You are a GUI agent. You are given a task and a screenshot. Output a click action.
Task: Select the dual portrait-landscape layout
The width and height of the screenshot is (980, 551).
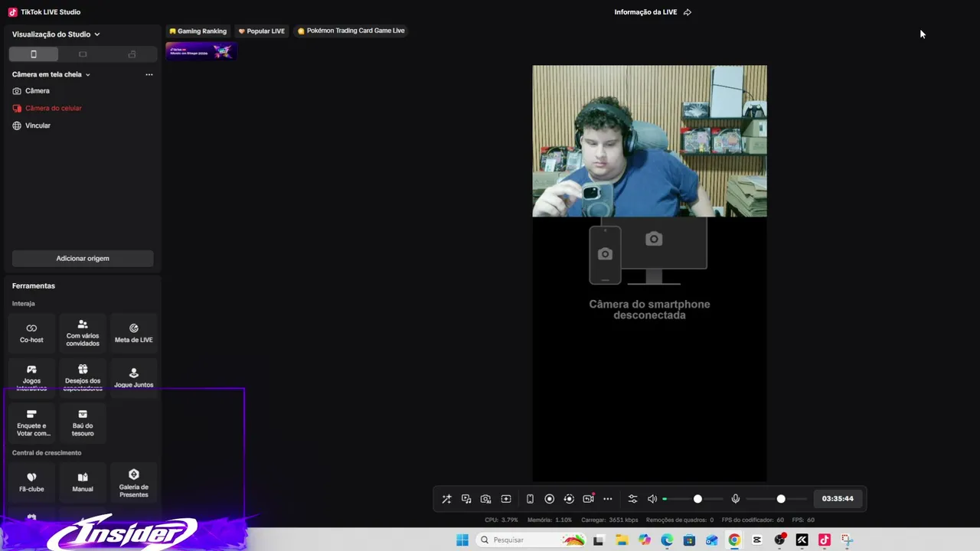click(x=132, y=54)
